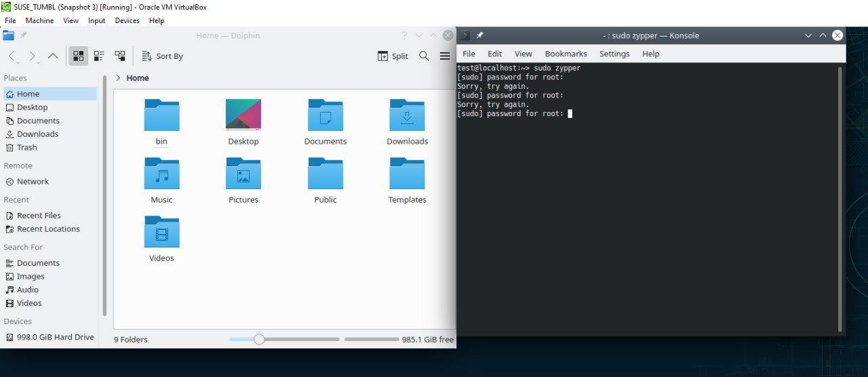Open Konsole Help menu
The width and height of the screenshot is (868, 377).
coord(650,54)
